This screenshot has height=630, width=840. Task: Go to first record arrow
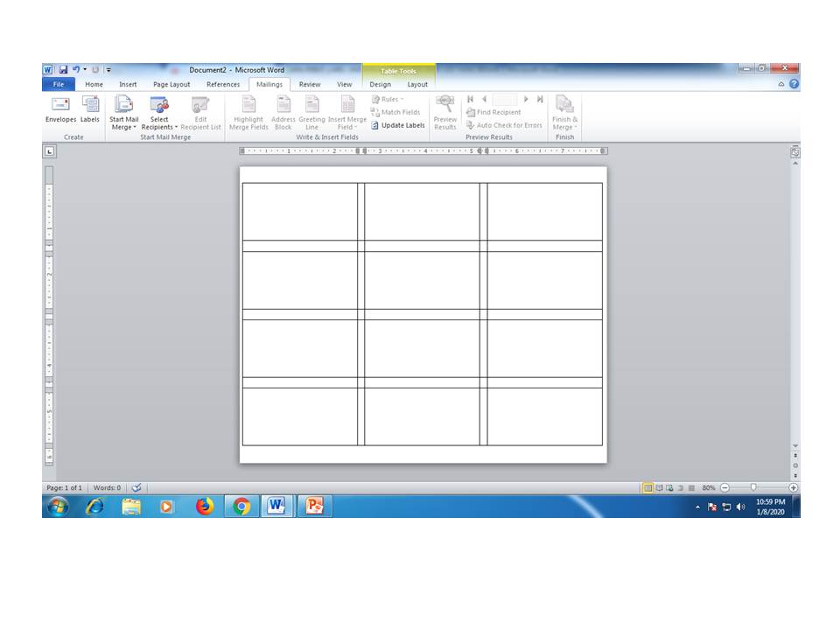pyautogui.click(x=471, y=99)
